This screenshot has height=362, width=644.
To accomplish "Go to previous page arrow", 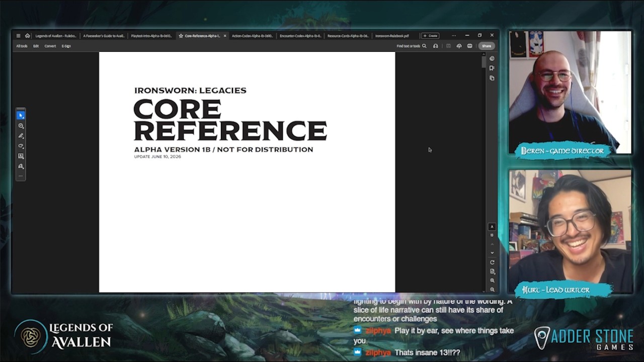I will coord(492,244).
